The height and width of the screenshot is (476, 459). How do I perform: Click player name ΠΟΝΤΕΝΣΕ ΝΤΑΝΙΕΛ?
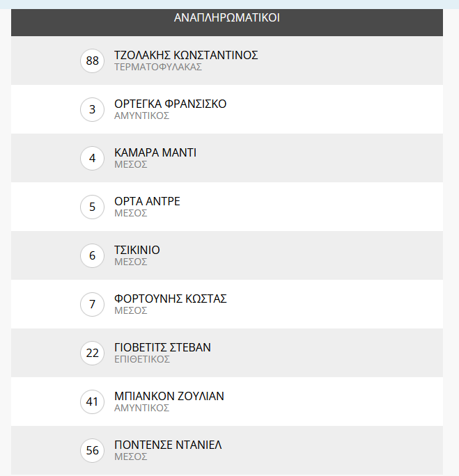(x=168, y=445)
